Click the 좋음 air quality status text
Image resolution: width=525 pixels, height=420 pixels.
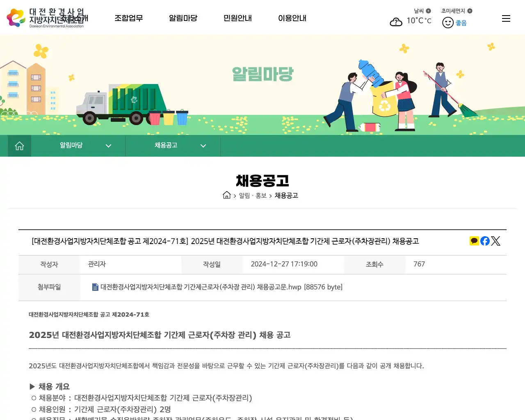point(460,23)
